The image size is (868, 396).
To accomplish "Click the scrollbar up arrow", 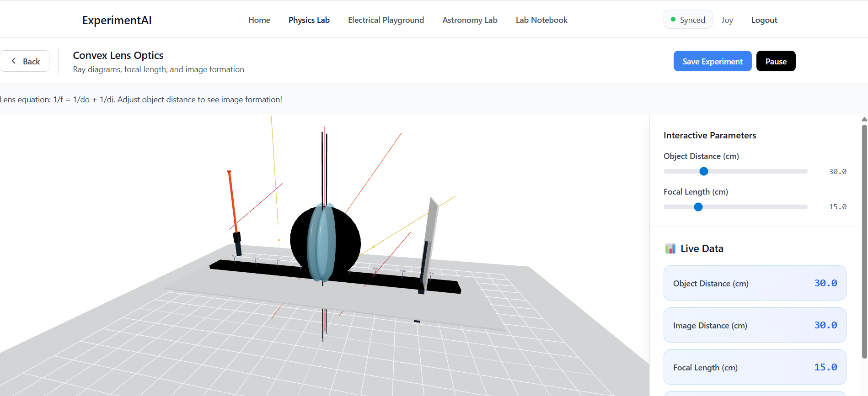I will pos(864,119).
